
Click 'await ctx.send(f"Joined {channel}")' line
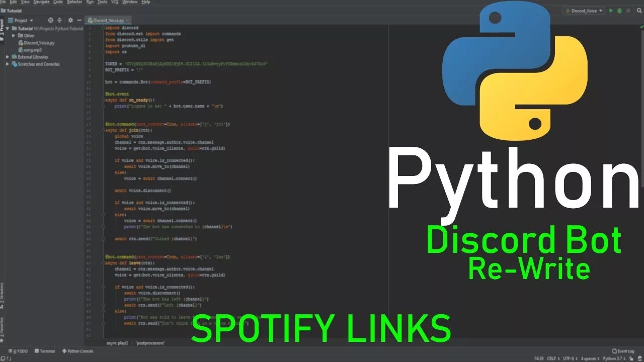[x=156, y=239]
